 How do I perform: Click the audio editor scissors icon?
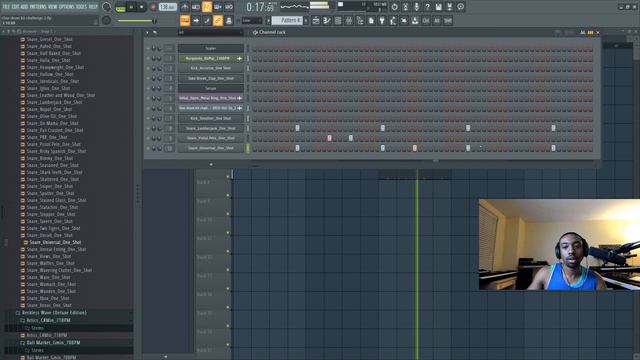405,7
